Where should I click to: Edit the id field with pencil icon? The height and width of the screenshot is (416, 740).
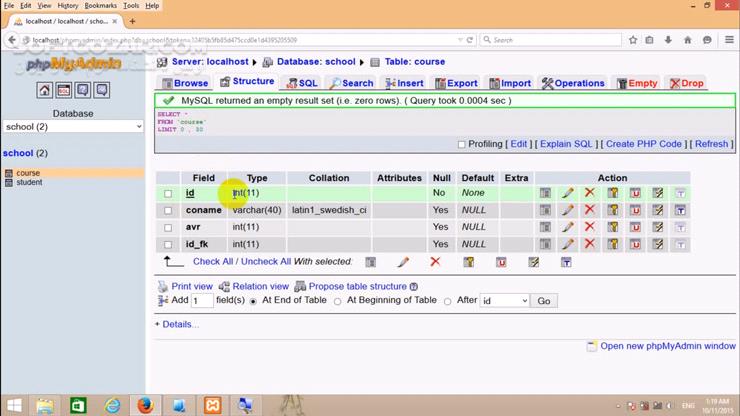[x=568, y=193]
